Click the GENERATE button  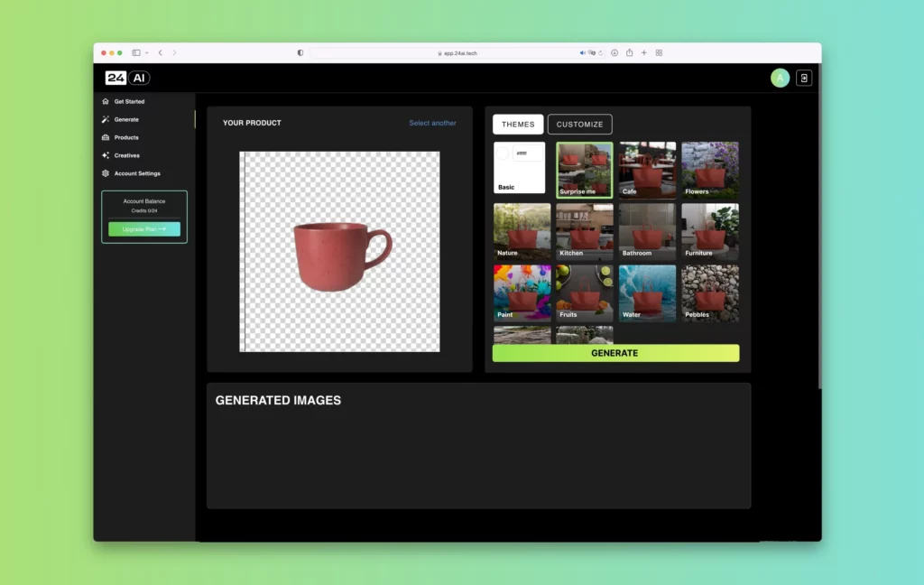(615, 353)
